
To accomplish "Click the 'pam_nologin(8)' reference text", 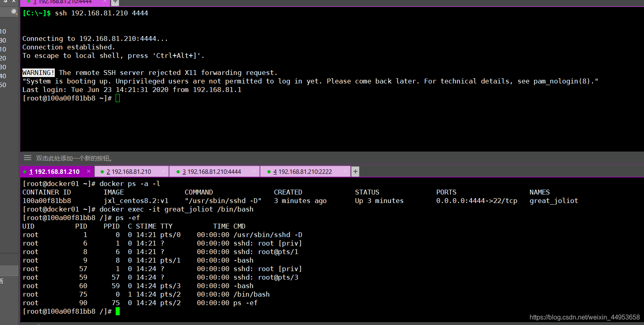I will 562,81.
